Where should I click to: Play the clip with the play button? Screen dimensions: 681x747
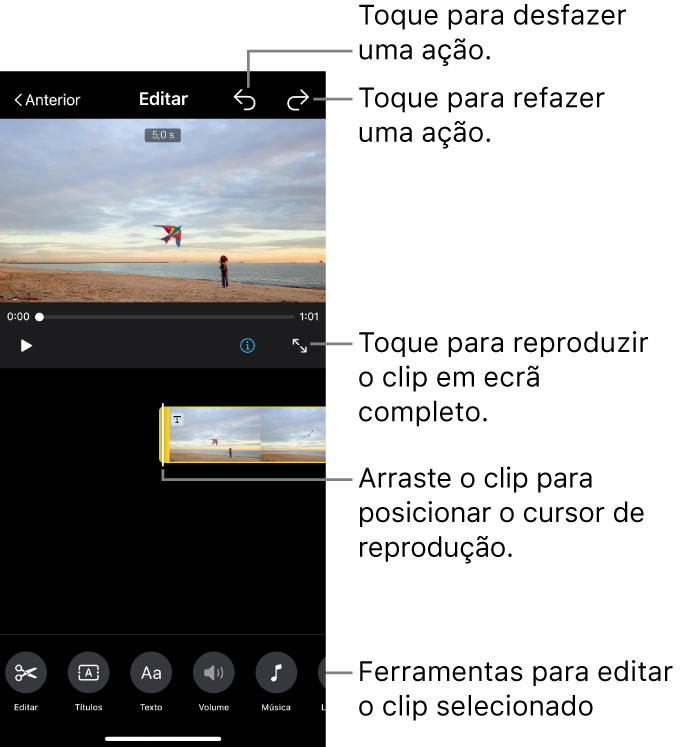26,346
